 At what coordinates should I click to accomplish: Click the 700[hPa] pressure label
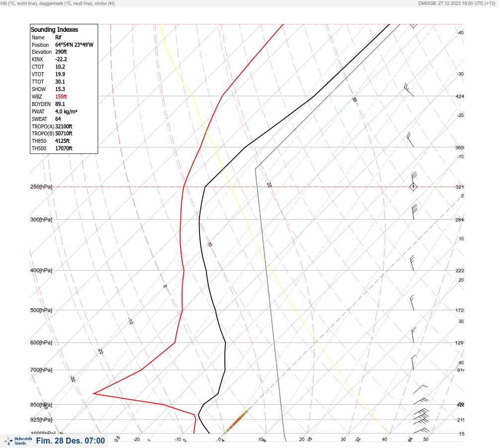point(41,370)
